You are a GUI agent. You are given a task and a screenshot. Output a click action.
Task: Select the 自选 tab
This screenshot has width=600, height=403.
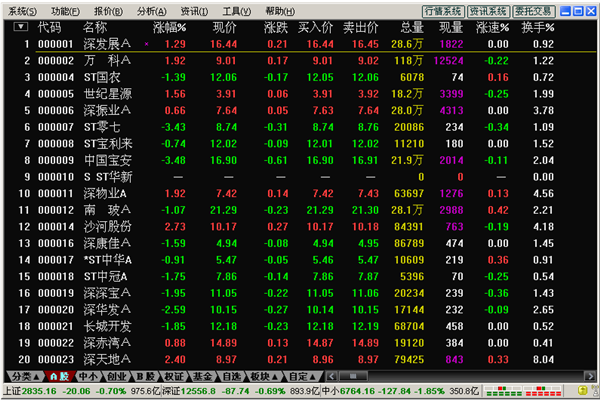pyautogui.click(x=231, y=377)
